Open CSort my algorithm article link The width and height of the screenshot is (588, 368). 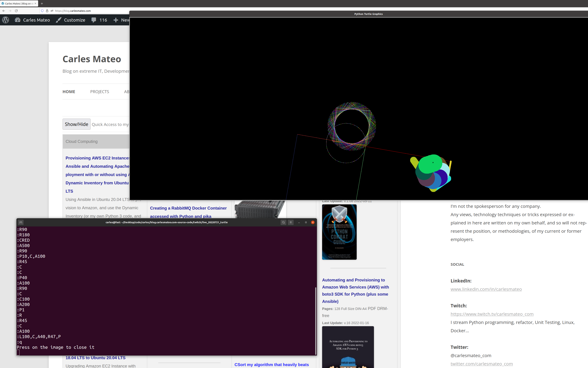(271, 365)
